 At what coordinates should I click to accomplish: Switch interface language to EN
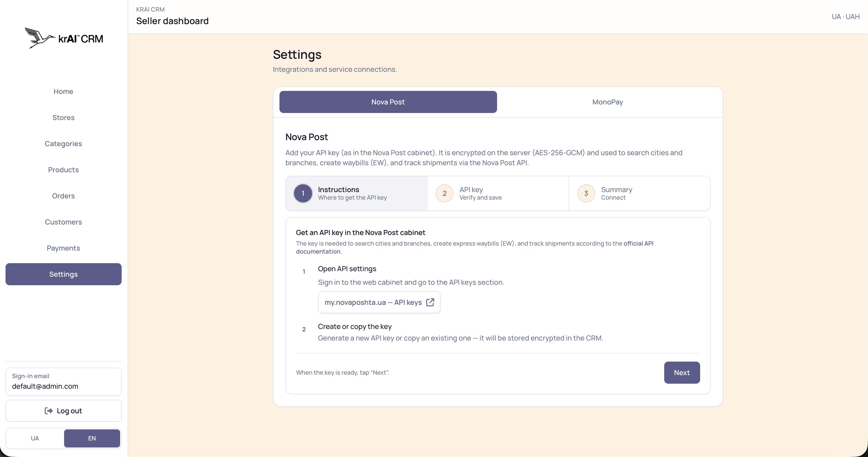[92, 438]
